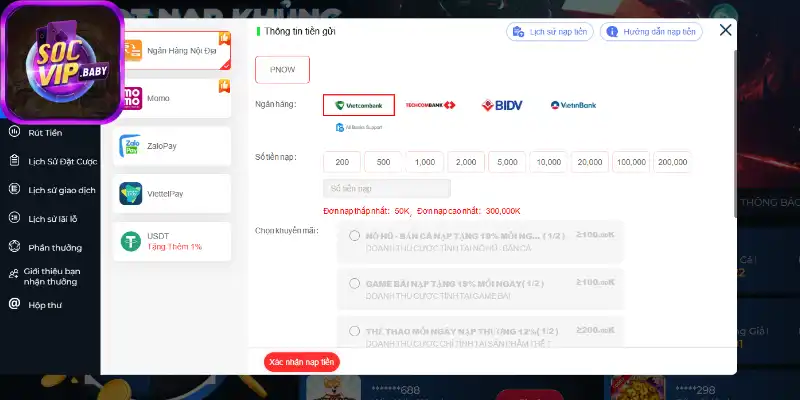Viewport: 800px width, 400px height.
Task: Click the info icon in deposit guide
Action: click(612, 32)
